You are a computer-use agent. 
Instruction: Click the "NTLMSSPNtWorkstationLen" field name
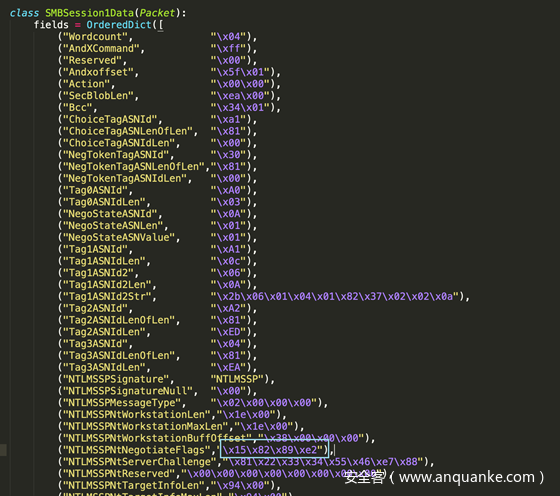137,414
